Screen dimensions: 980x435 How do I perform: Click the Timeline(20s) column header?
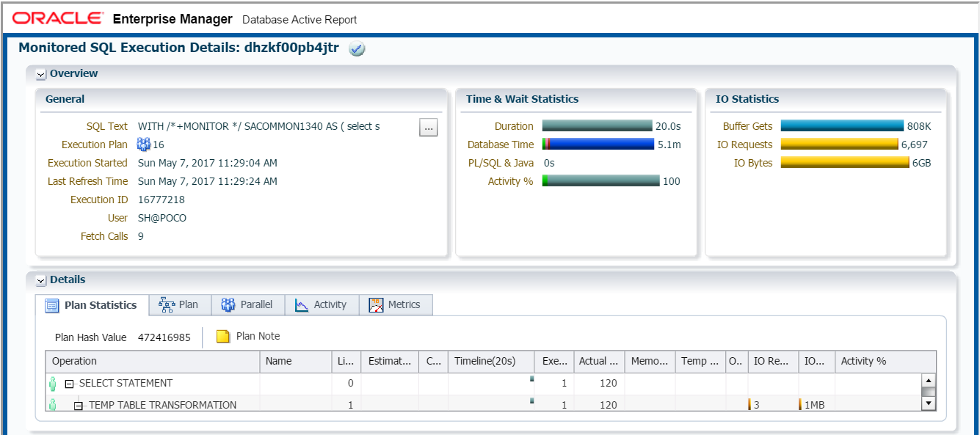pyautogui.click(x=491, y=362)
